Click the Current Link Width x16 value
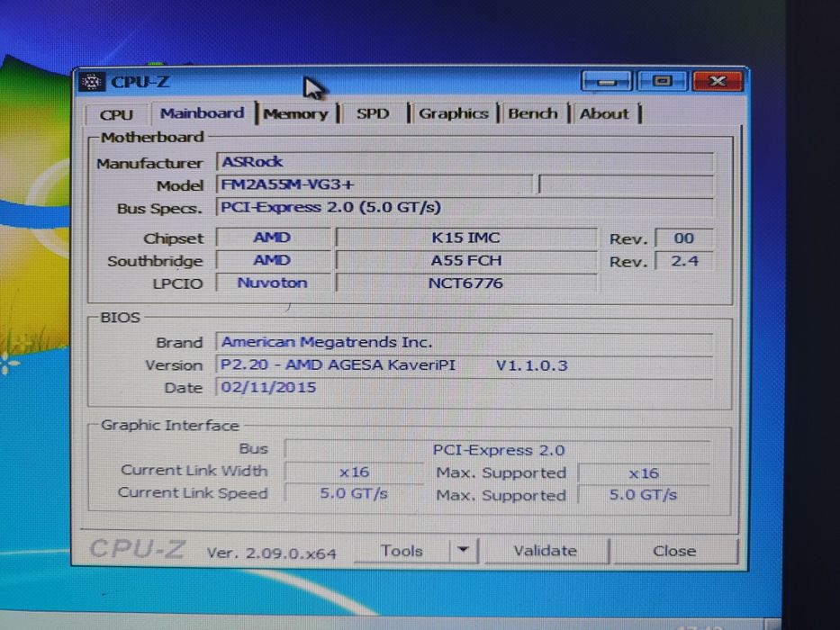840x630 pixels. 354,472
